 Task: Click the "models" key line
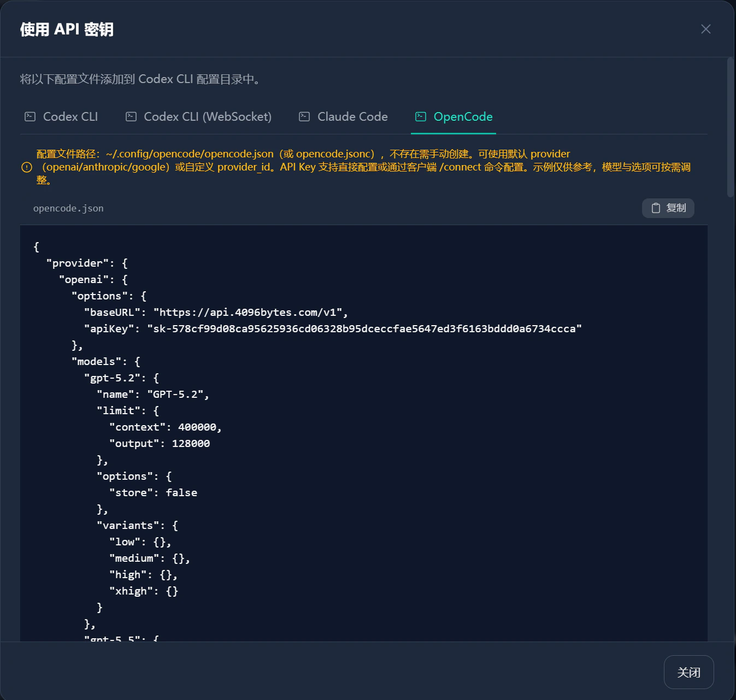click(105, 362)
